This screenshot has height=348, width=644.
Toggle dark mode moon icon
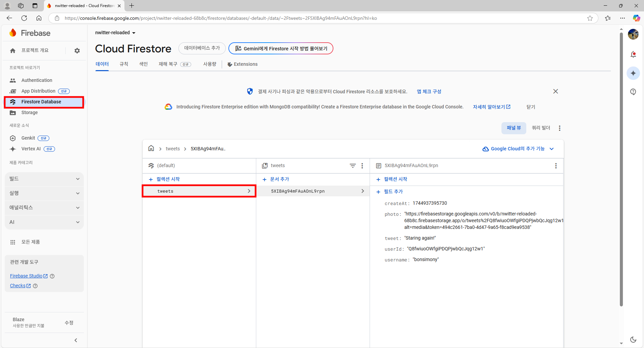click(x=633, y=340)
